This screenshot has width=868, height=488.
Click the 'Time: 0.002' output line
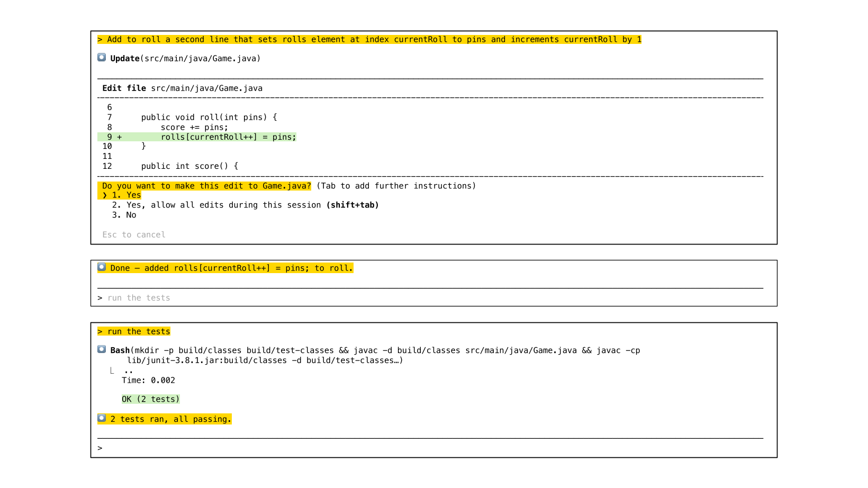(x=148, y=380)
